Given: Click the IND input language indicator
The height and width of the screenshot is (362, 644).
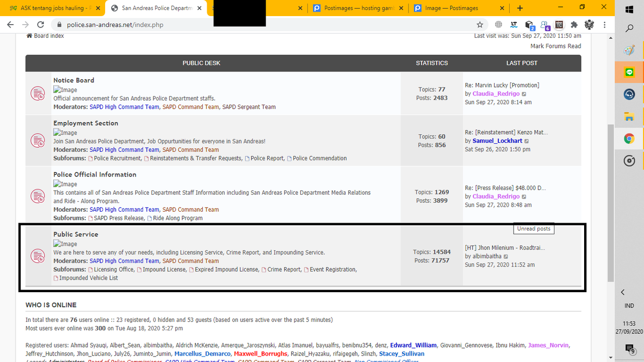Looking at the screenshot, I should (629, 306).
